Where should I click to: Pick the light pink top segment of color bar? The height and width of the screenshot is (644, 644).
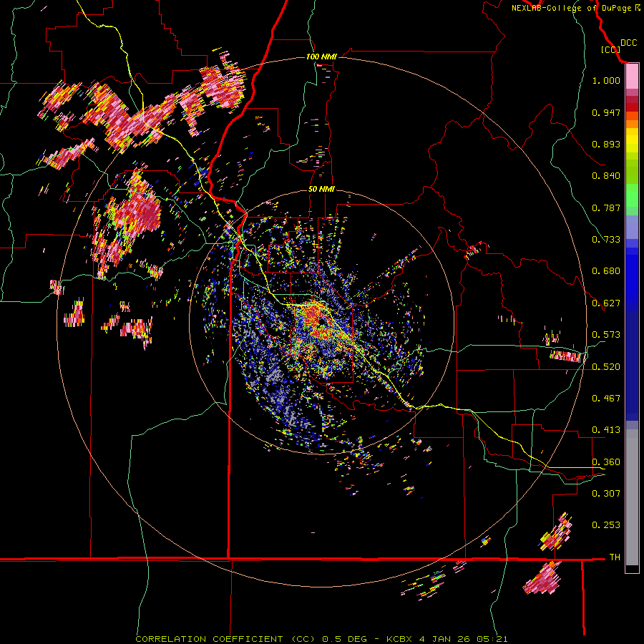click(x=632, y=77)
